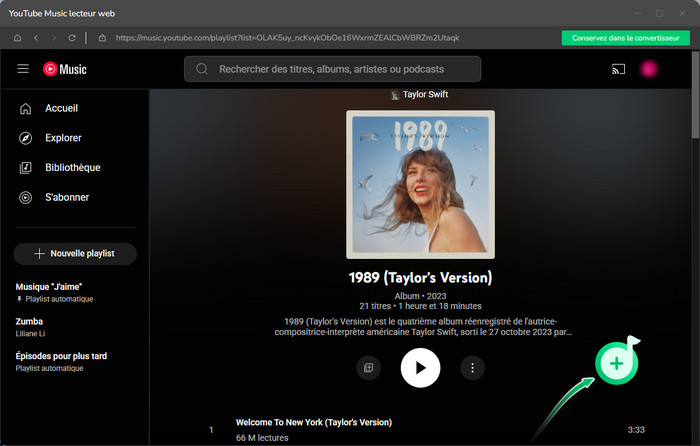Click Conservez dans le convertisseur button
The width and height of the screenshot is (700, 446).
(625, 38)
